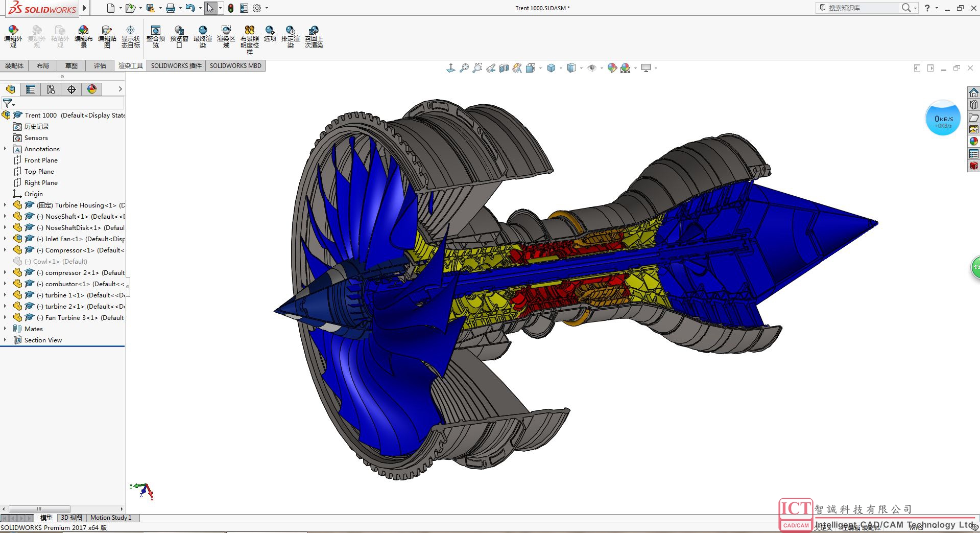The image size is (980, 533).
Task: Open Edit Scene (编辑布景) tool
Action: coord(84,37)
